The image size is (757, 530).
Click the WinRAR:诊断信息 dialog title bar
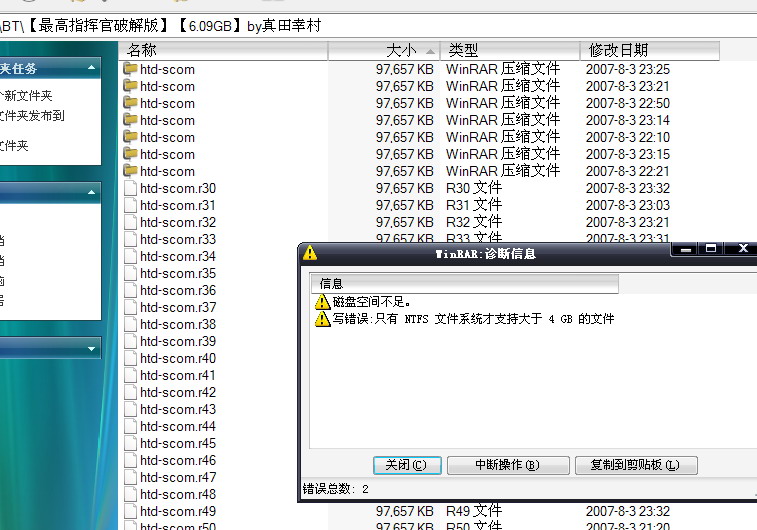pyautogui.click(x=485, y=253)
